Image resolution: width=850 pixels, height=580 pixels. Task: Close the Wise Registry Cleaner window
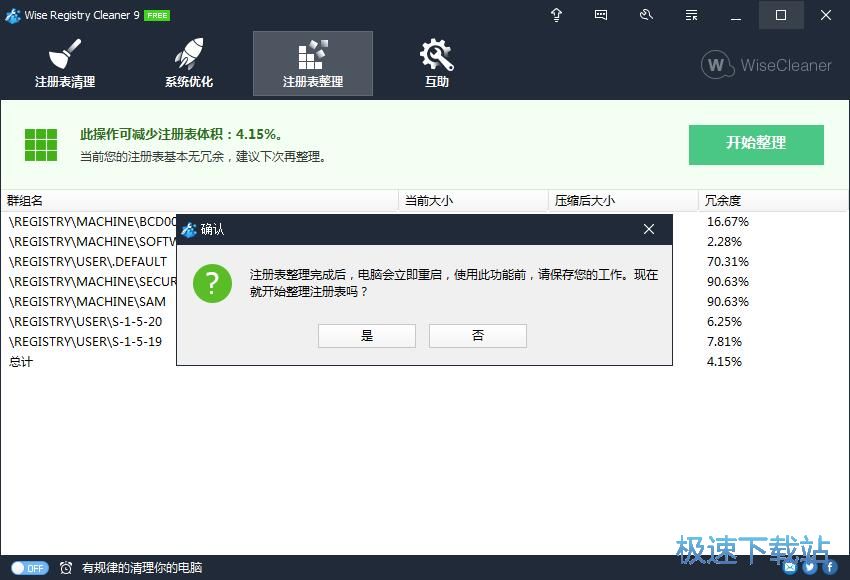click(826, 15)
